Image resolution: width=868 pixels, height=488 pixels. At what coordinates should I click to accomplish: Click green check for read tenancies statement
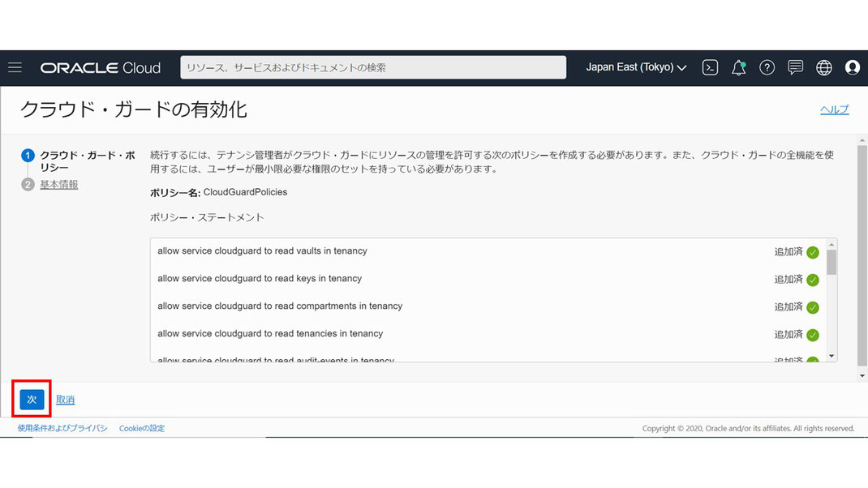tap(813, 336)
